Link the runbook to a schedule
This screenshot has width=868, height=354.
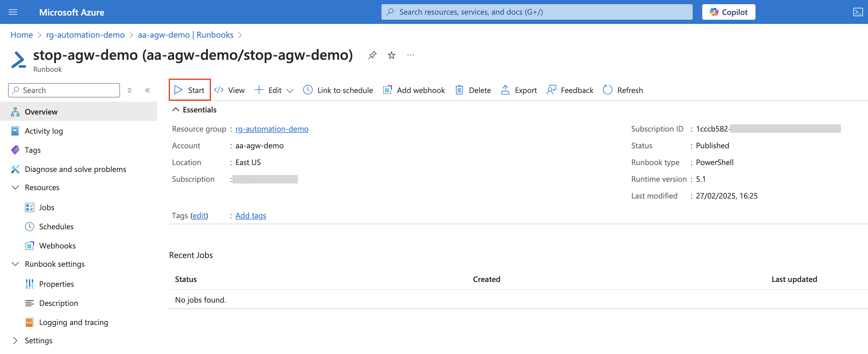[338, 90]
